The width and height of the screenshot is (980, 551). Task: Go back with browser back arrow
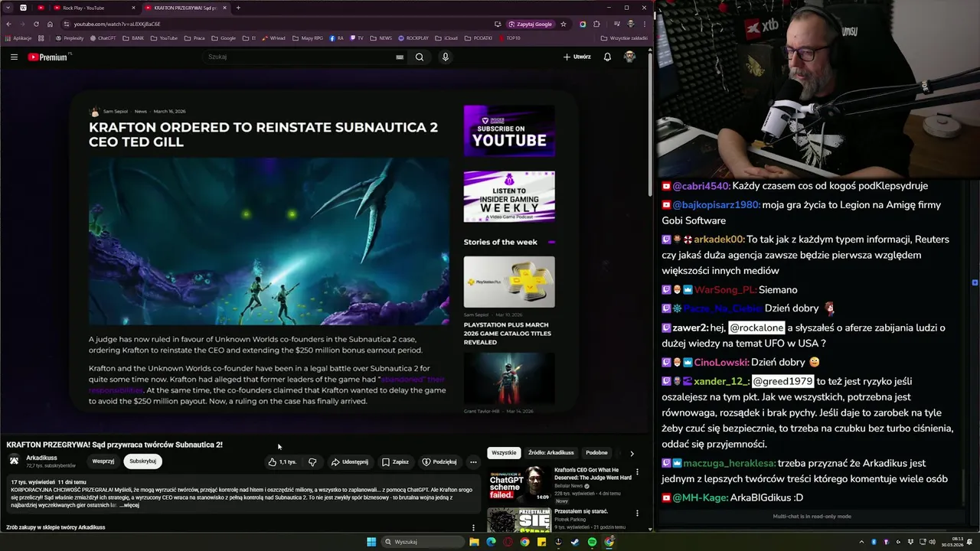9,24
